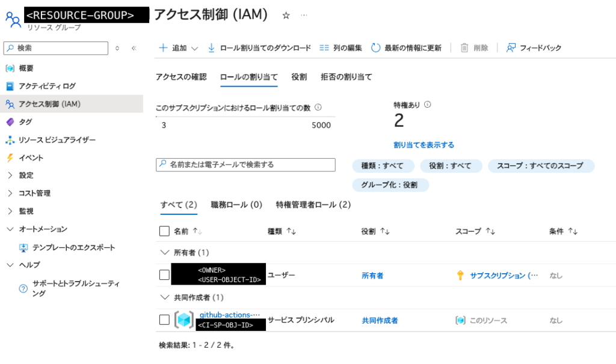Click the リソース ビジュアライザー diagram icon

coord(10,140)
